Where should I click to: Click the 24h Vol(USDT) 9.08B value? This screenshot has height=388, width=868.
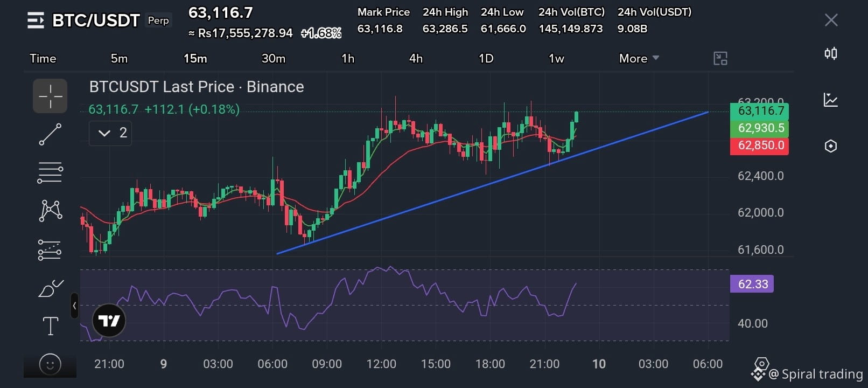(632, 29)
